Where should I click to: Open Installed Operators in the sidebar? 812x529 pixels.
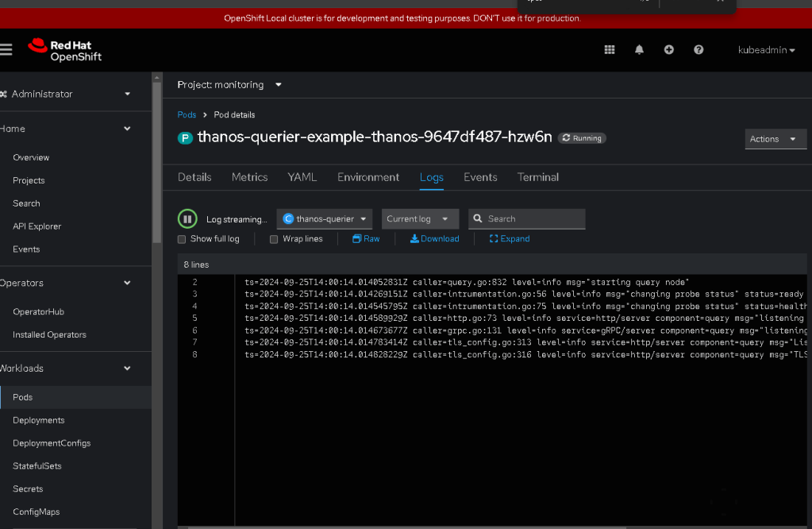(x=50, y=334)
